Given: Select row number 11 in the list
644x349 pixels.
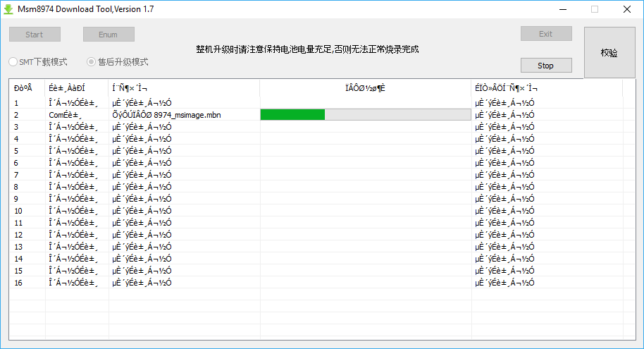Looking at the screenshot, I should 18,222.
